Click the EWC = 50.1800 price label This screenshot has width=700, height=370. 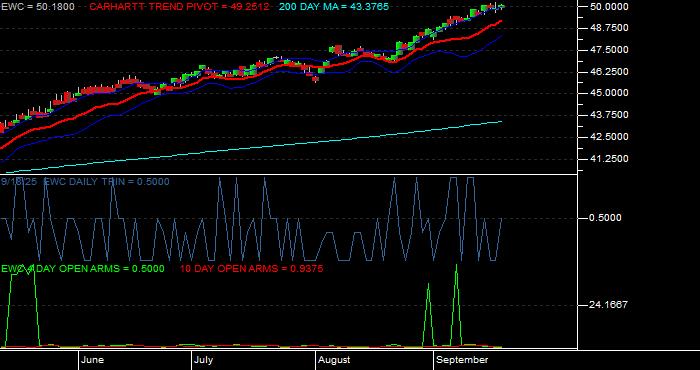[x=38, y=7]
